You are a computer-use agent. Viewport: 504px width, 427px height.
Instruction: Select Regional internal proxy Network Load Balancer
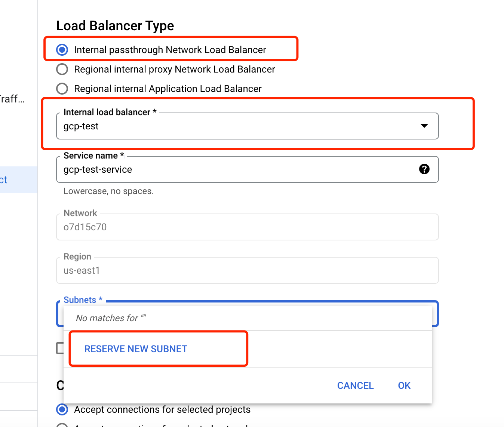click(x=62, y=69)
